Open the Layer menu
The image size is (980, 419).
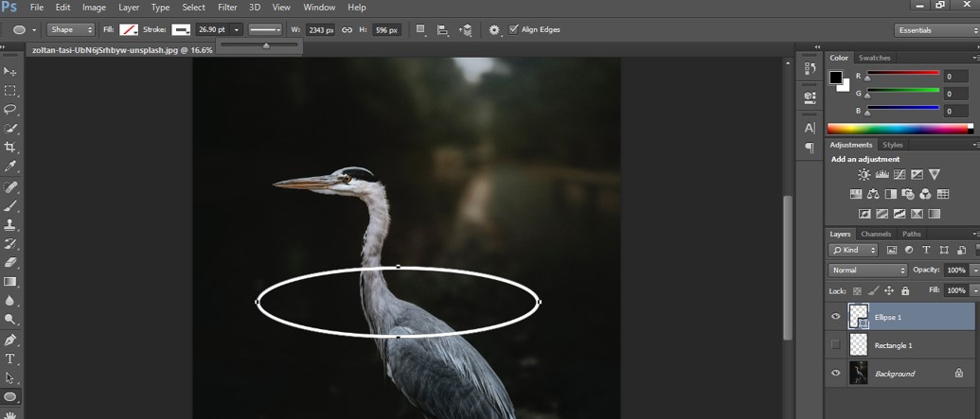[x=129, y=8]
